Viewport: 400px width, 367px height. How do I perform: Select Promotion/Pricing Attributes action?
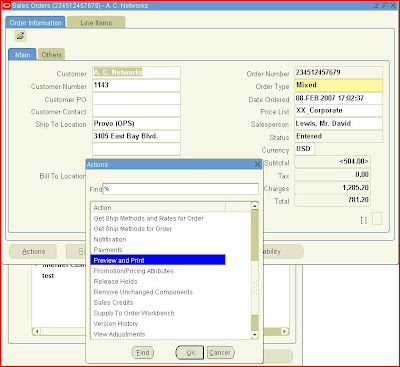(158, 271)
